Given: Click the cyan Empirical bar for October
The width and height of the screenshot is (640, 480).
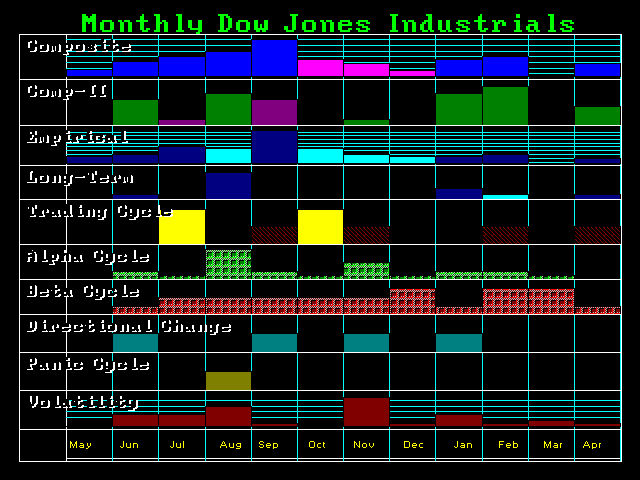Looking at the screenshot, I should (320, 156).
